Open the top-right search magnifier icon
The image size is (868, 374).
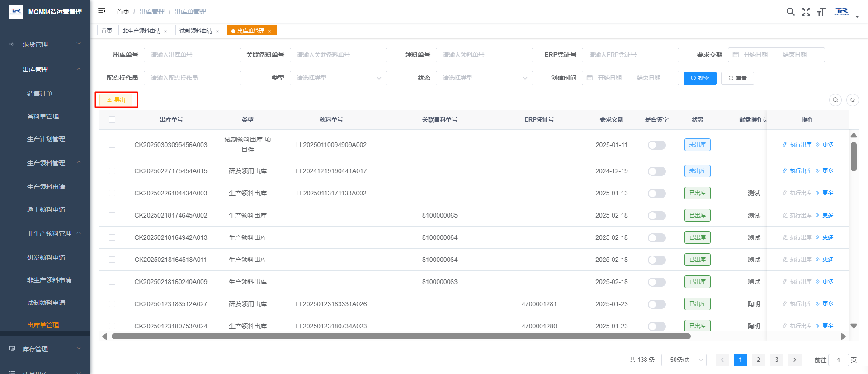coord(790,12)
